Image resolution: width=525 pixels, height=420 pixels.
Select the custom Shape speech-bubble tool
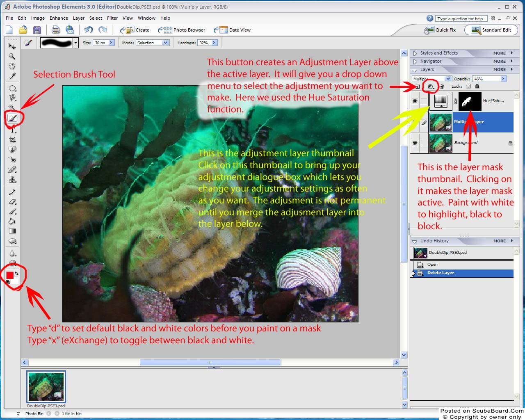pos(12,241)
